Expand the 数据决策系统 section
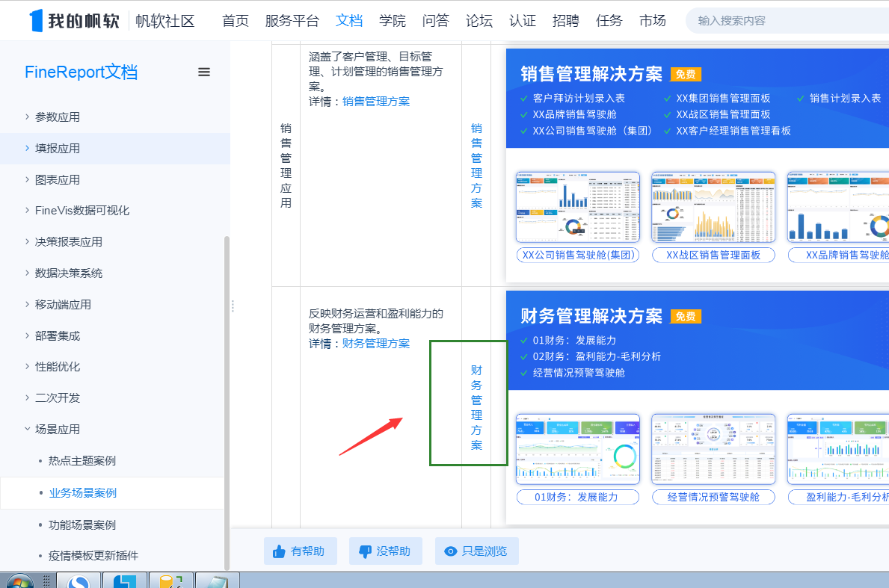This screenshot has height=588, width=889. (114, 273)
